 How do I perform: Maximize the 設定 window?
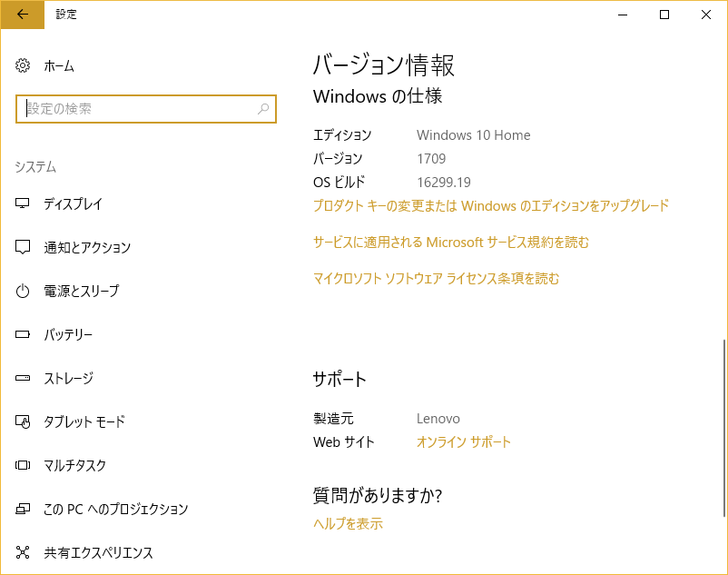[x=664, y=15]
